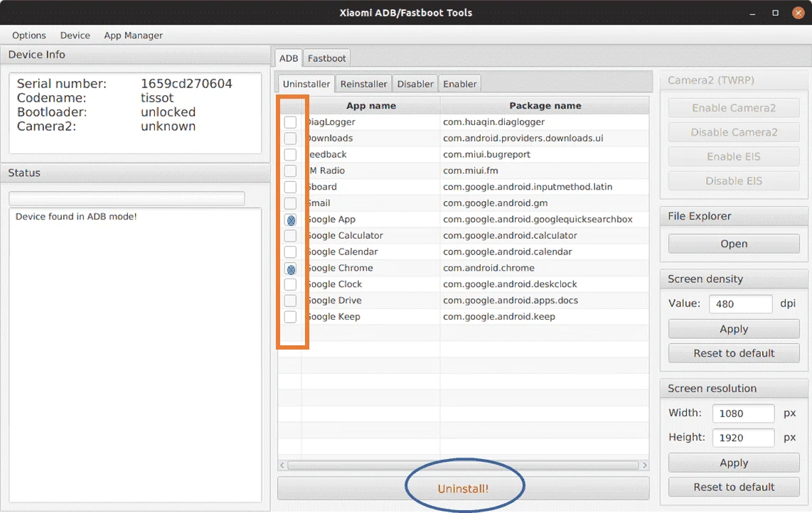Image resolution: width=812 pixels, height=513 pixels.
Task: Select the Reinstaller tab
Action: pyautogui.click(x=363, y=84)
